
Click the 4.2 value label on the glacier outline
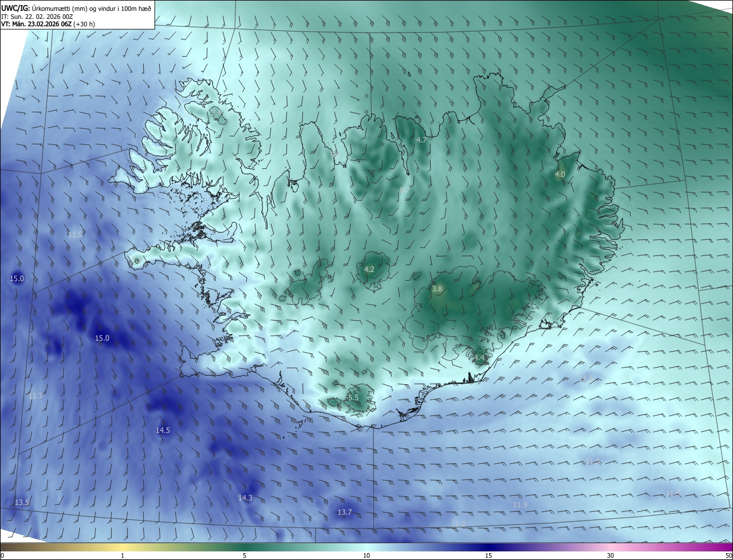(x=369, y=269)
